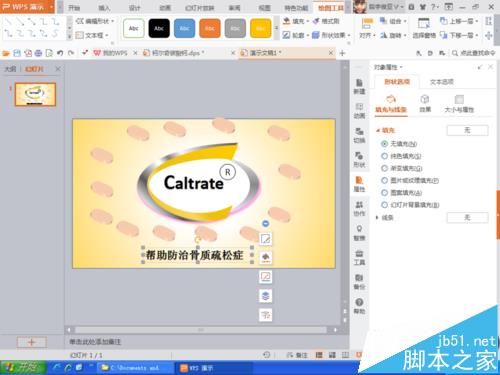Click 下移一层 send backward

tap(459, 35)
